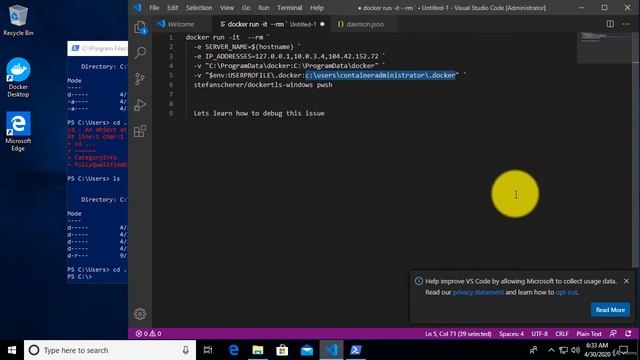This screenshot has height=360, width=640.
Task: Click errors and warnings status indicator
Action: point(149,333)
